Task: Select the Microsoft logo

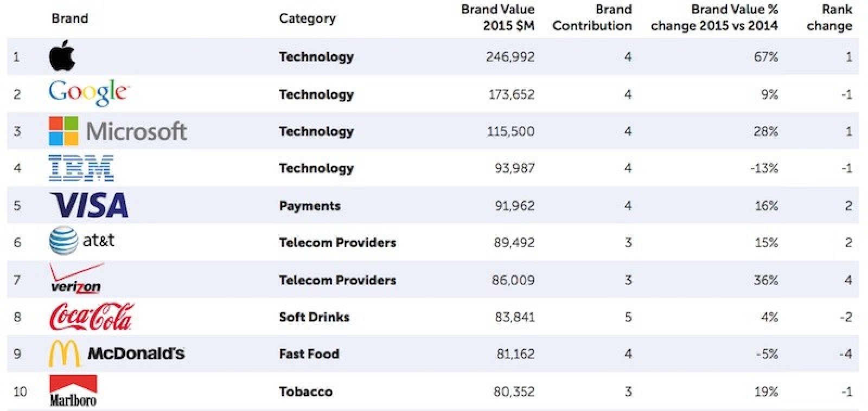Action: coord(118,131)
